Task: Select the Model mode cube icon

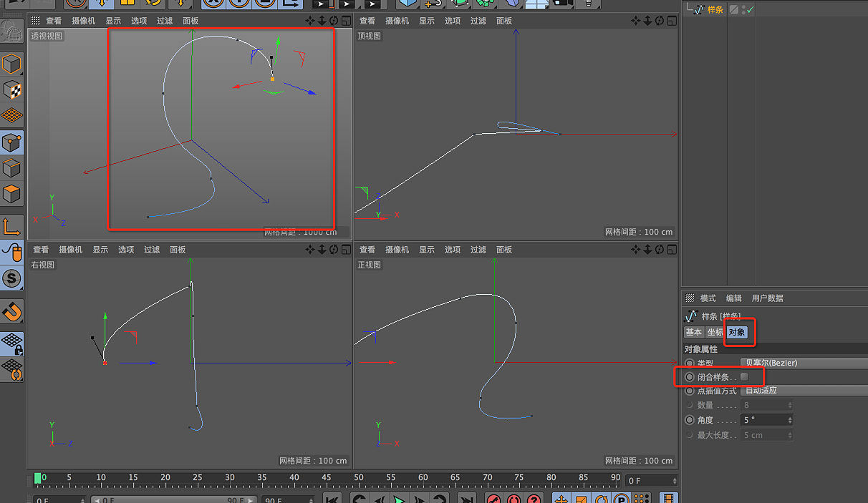Action: pyautogui.click(x=12, y=64)
